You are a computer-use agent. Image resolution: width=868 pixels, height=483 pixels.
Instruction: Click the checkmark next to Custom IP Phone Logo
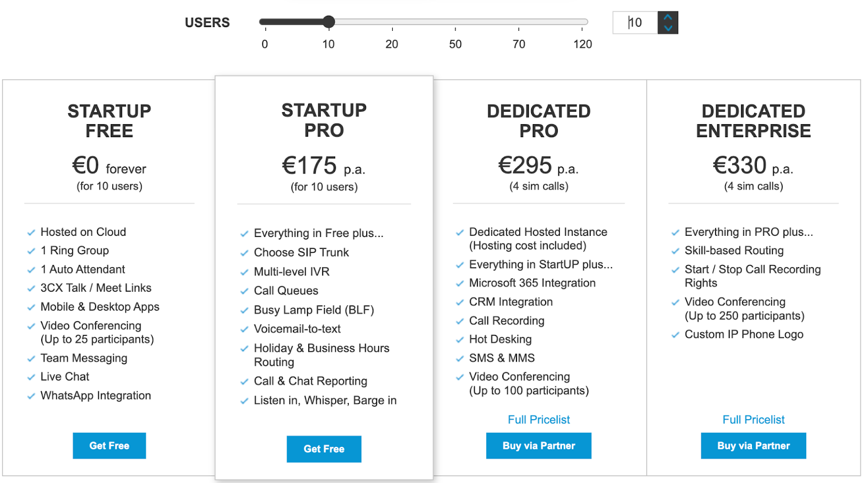click(x=675, y=335)
